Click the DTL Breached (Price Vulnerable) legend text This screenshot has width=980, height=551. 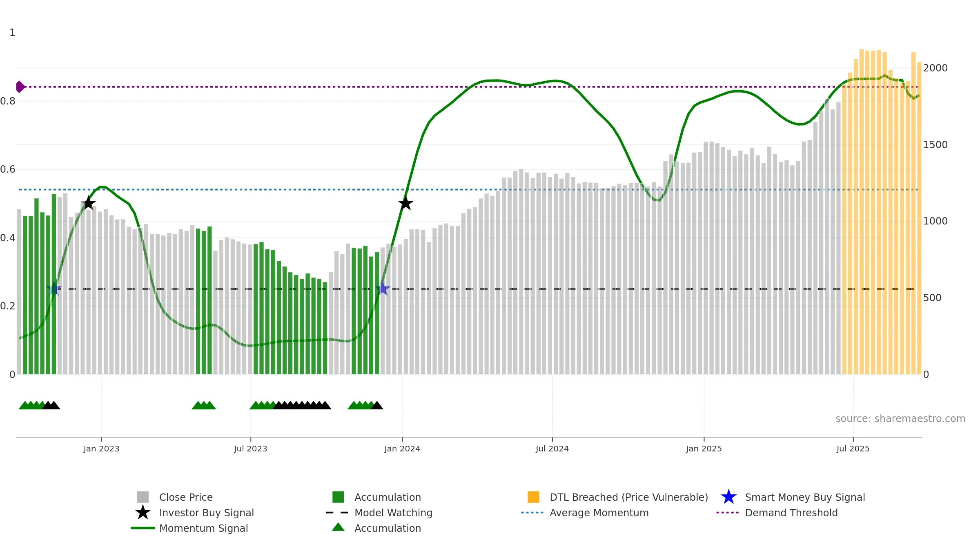pyautogui.click(x=629, y=497)
